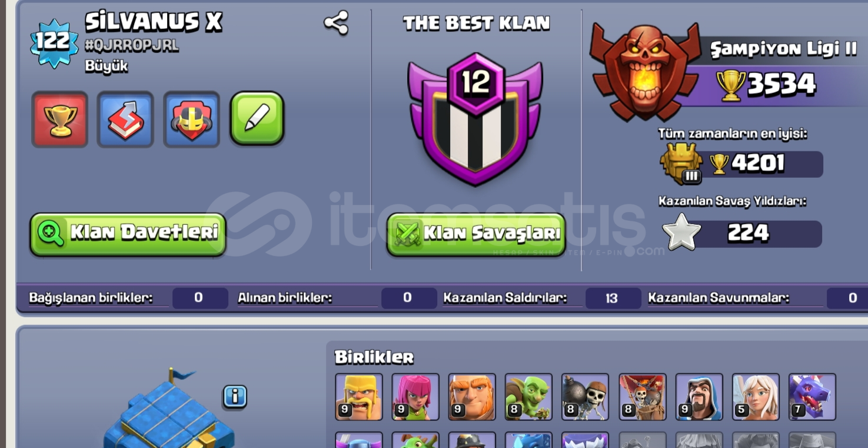
Task: Select the Dragon troop icon
Action: (x=812, y=397)
